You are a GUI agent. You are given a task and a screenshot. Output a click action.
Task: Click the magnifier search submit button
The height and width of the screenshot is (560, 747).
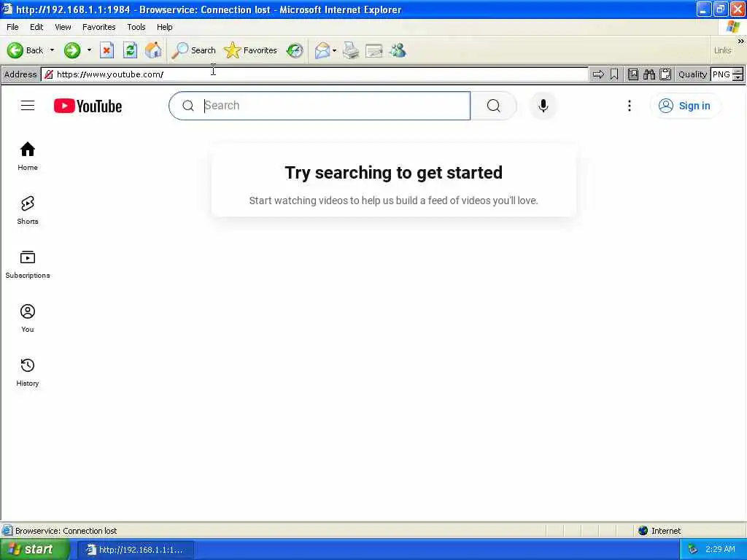(x=494, y=106)
